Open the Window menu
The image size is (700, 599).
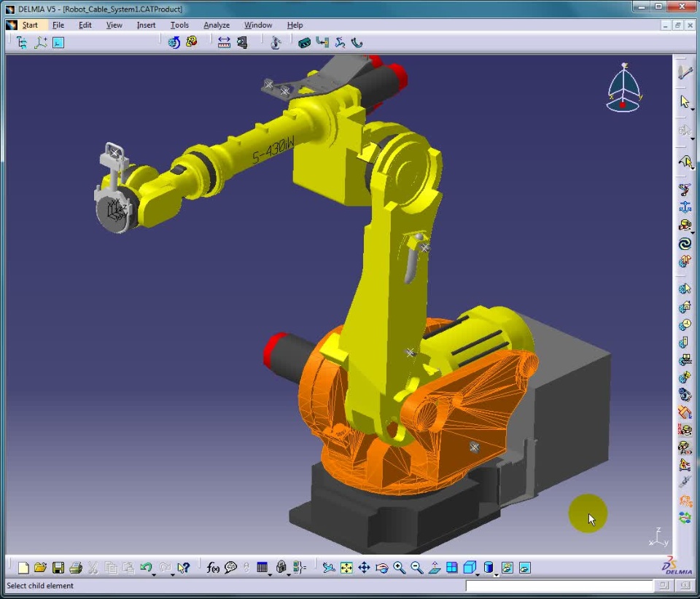pyautogui.click(x=258, y=25)
